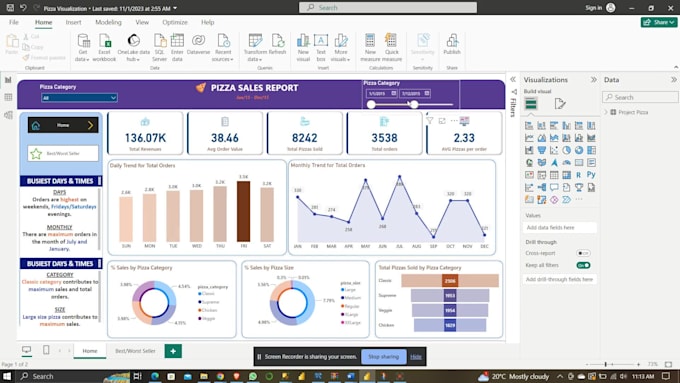Add the Q&A visual
This screenshot has width=680, height=383.
pyautogui.click(x=554, y=187)
